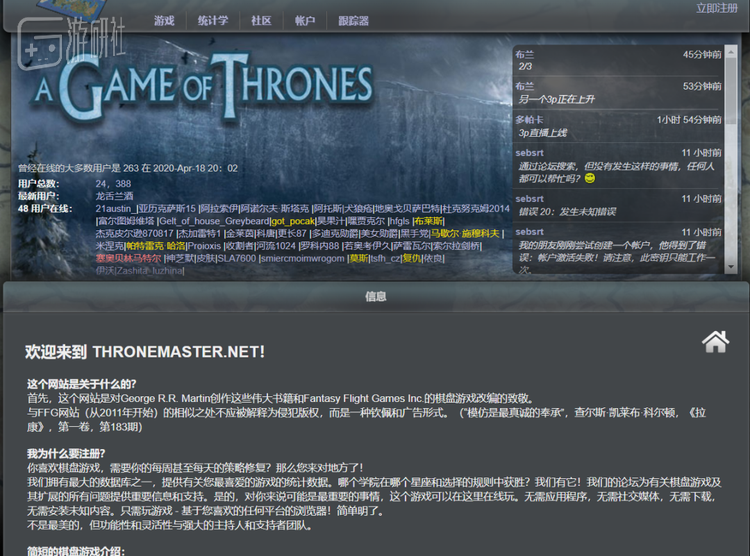Select the heading 我为什么要注册?
Screen dimensions: 750x556
[66, 454]
